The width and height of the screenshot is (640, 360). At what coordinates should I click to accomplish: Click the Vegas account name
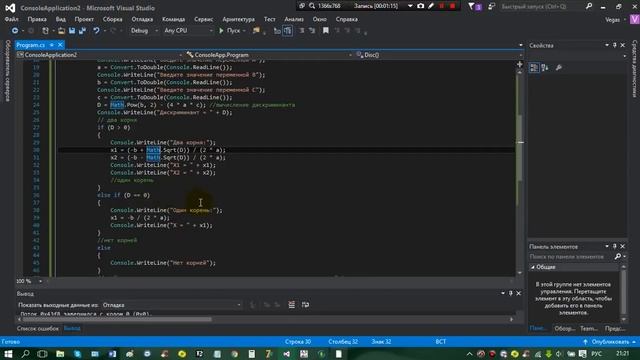613,20
